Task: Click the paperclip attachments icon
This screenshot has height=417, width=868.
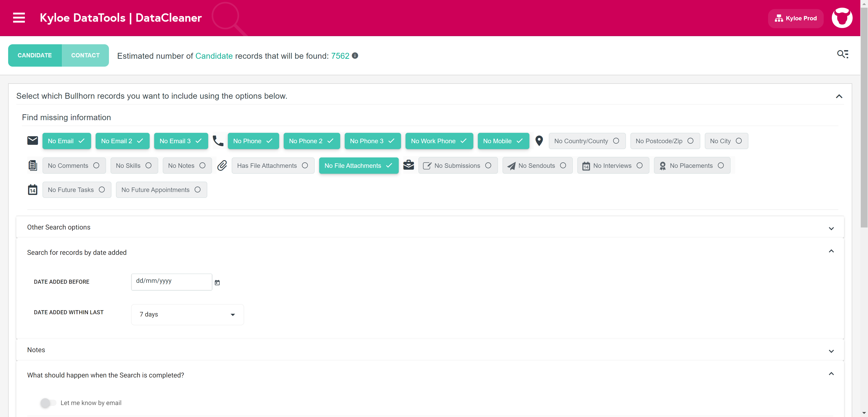Action: tap(222, 165)
